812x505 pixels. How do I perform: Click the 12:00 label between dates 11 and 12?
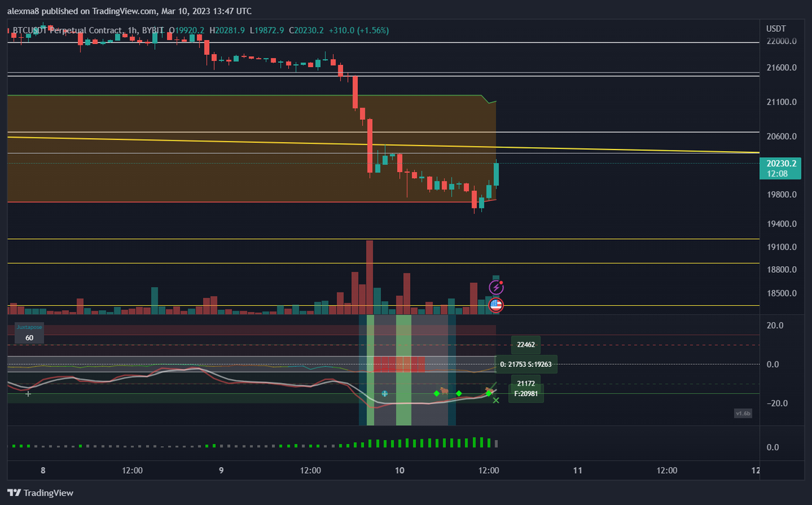667,471
